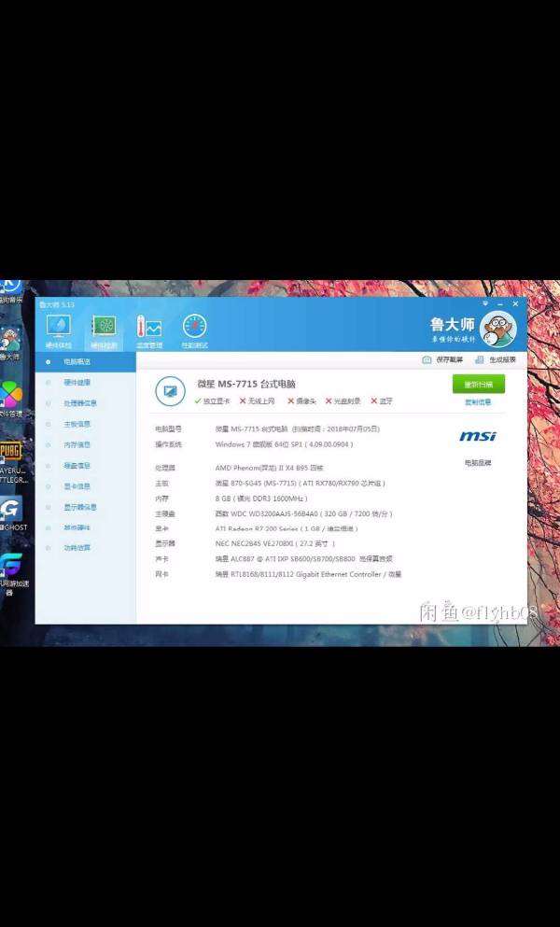Click the 微星 MS-7715 台式电脑 heading
Screen dimensions: 560x927
pyautogui.click(x=246, y=384)
